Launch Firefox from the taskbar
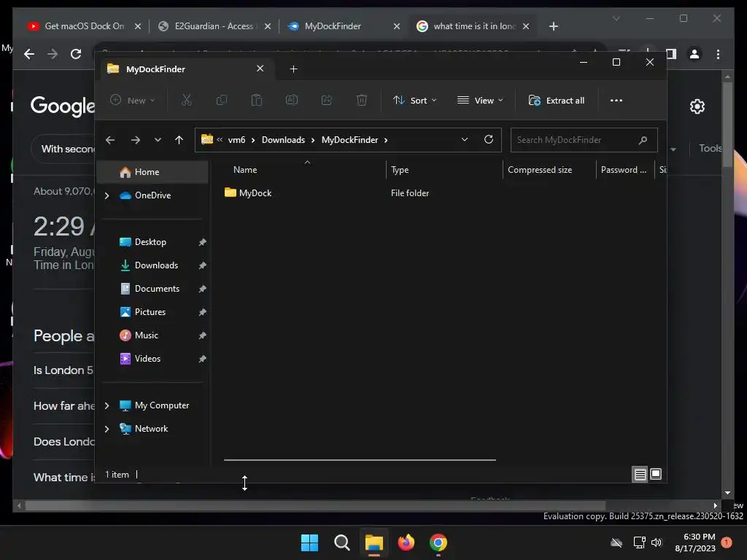This screenshot has width=747, height=560. [x=406, y=542]
